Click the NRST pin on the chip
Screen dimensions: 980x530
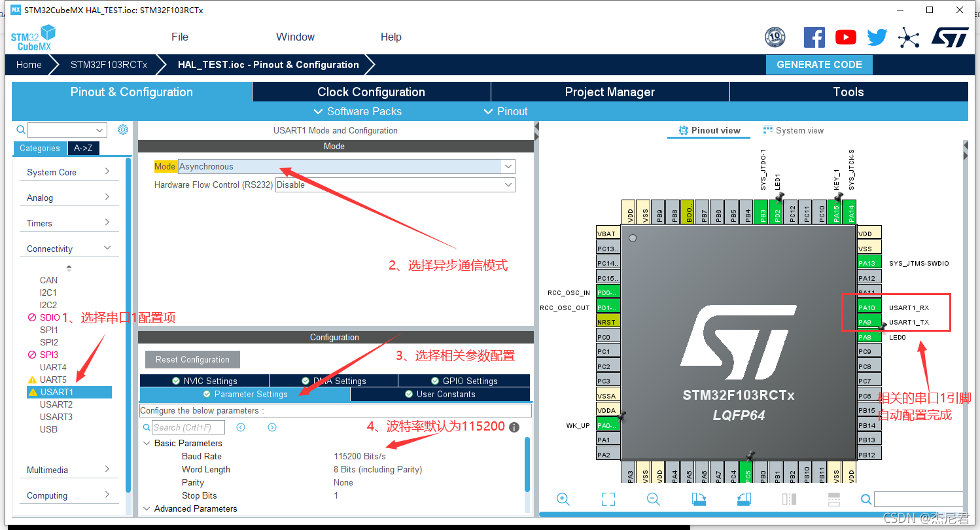[x=608, y=322]
